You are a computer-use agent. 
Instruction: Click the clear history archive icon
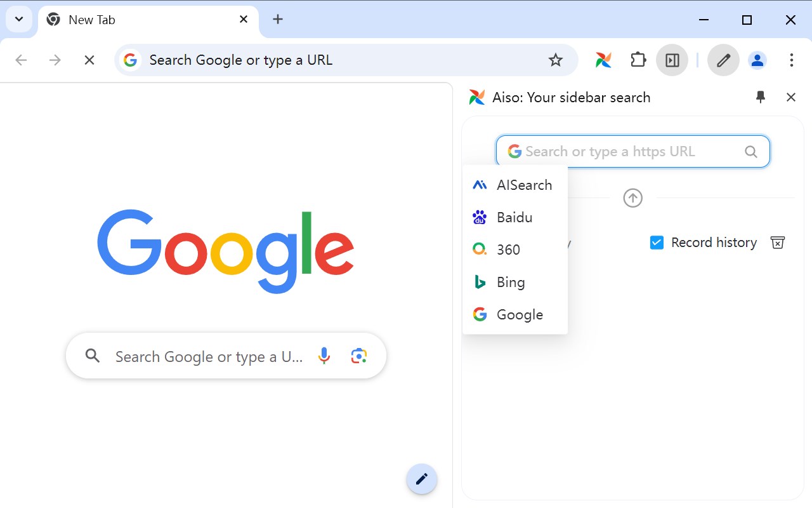(777, 243)
